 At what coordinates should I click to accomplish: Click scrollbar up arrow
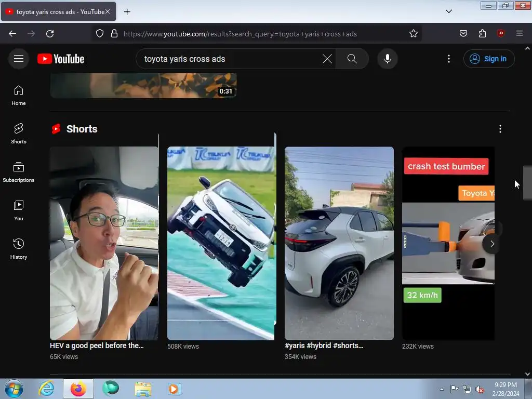(527, 48)
